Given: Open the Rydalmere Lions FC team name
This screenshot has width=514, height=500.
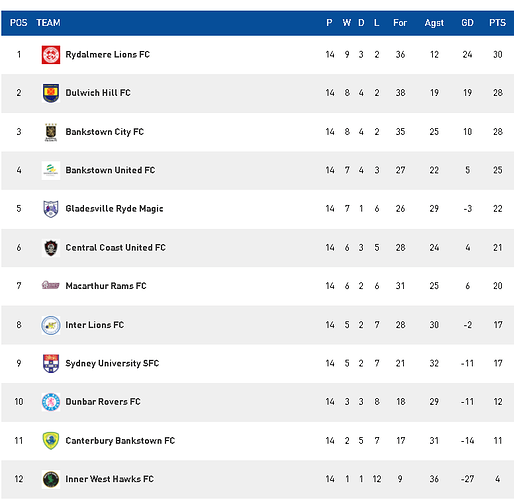Looking at the screenshot, I should pos(107,55).
